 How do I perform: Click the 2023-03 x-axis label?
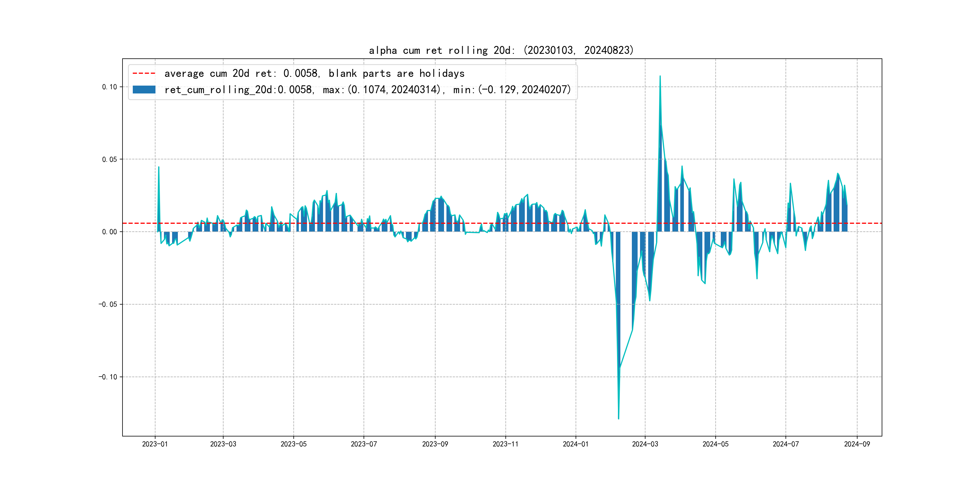coord(223,444)
